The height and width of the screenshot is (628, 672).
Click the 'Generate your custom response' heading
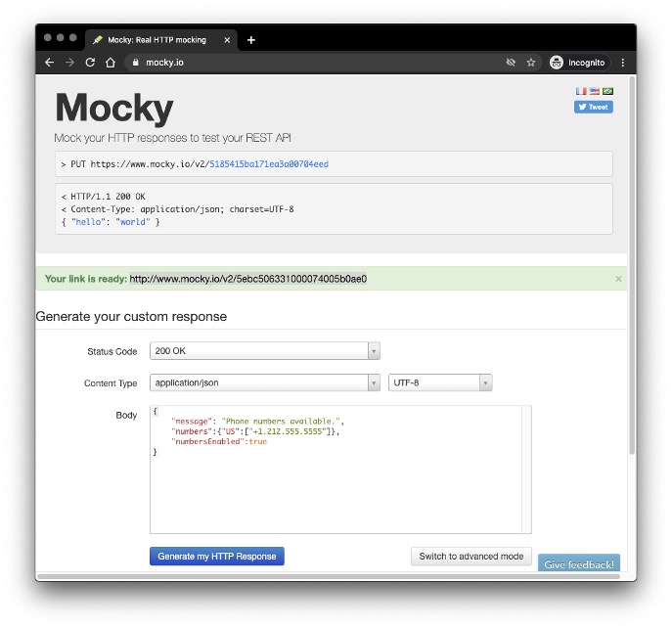[131, 316]
